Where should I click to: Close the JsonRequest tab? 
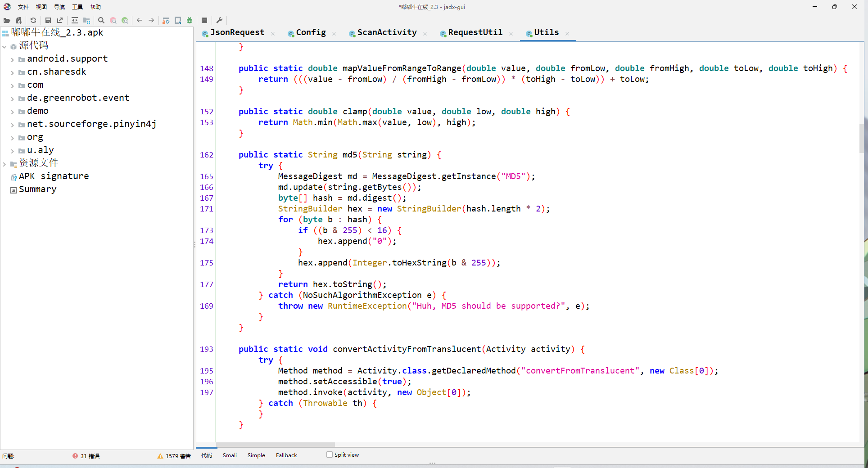click(x=273, y=34)
